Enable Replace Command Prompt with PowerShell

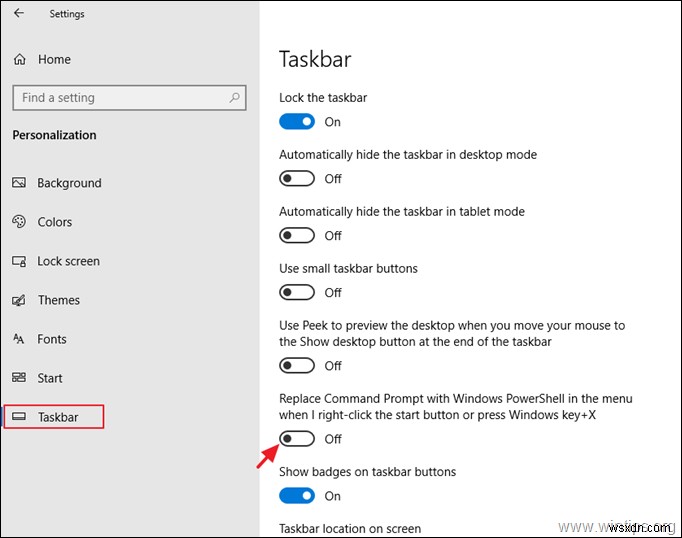click(x=297, y=439)
